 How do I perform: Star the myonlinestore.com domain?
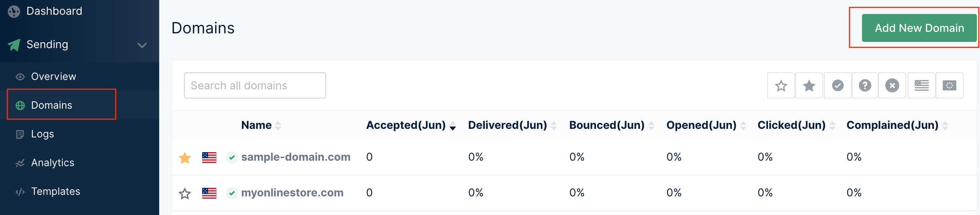click(x=185, y=193)
